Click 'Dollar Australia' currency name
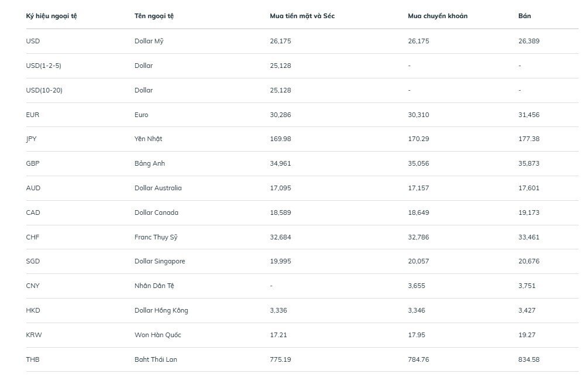This screenshot has width=588, height=377. [x=158, y=188]
